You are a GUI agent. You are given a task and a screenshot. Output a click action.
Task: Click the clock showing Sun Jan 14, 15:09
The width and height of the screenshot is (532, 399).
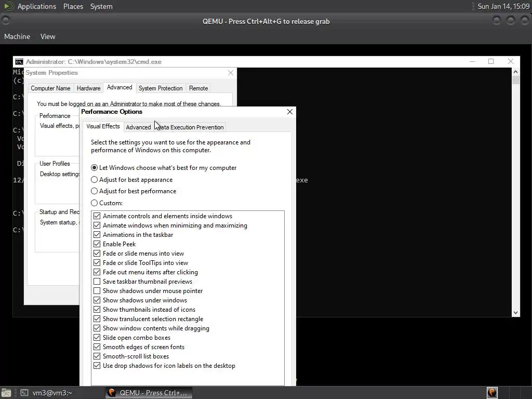503,6
